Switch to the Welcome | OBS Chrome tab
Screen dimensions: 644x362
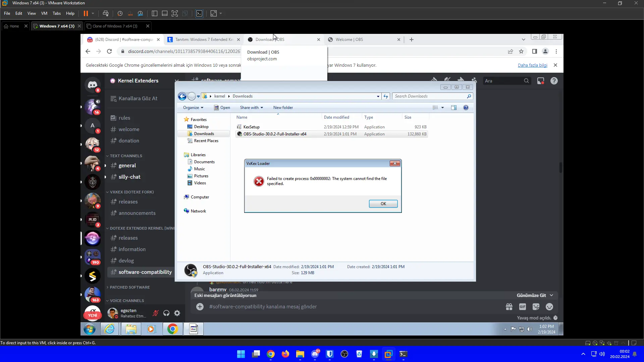(365, 40)
